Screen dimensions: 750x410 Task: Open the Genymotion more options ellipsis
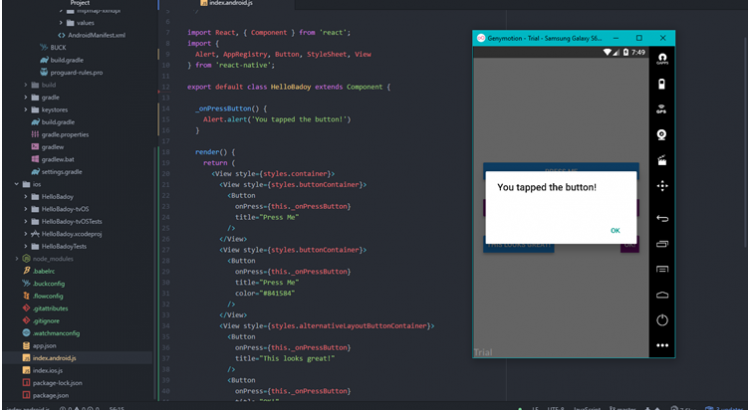point(661,346)
